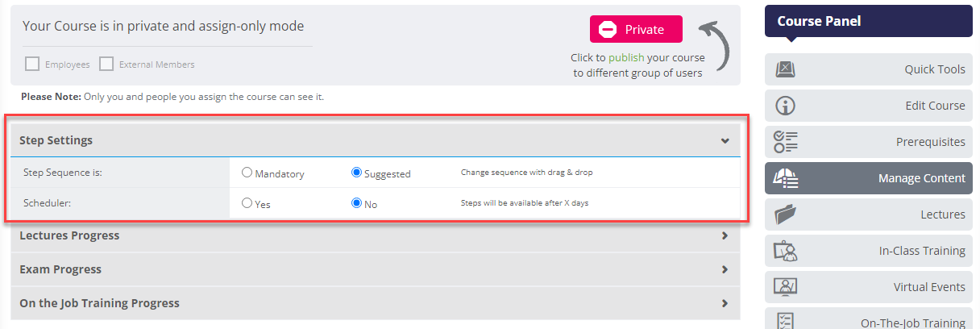Tick the External Members checkbox
The image size is (980, 329).
click(x=106, y=64)
